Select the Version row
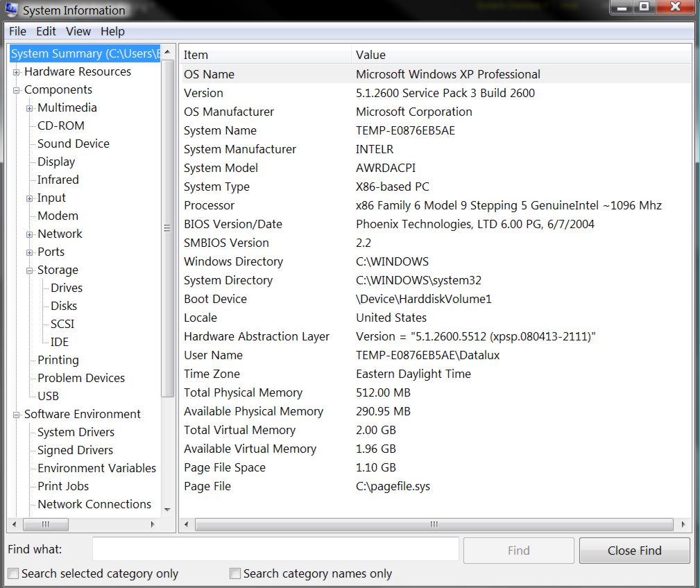This screenshot has width=700, height=588. (x=436, y=93)
